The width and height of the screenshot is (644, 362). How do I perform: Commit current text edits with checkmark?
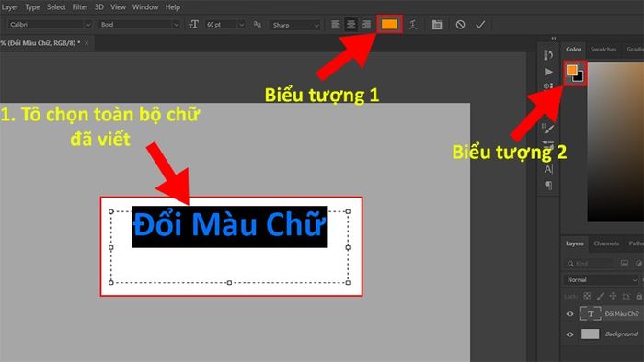(480, 25)
